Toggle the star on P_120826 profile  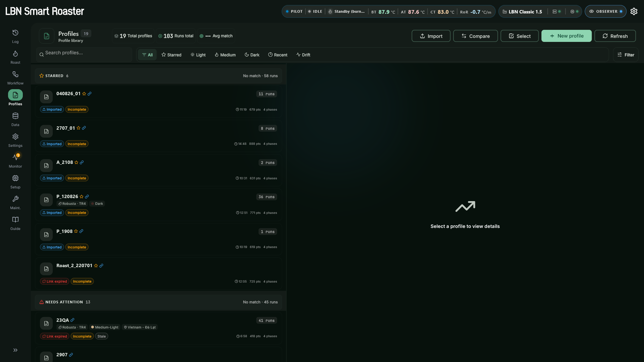coord(82,197)
